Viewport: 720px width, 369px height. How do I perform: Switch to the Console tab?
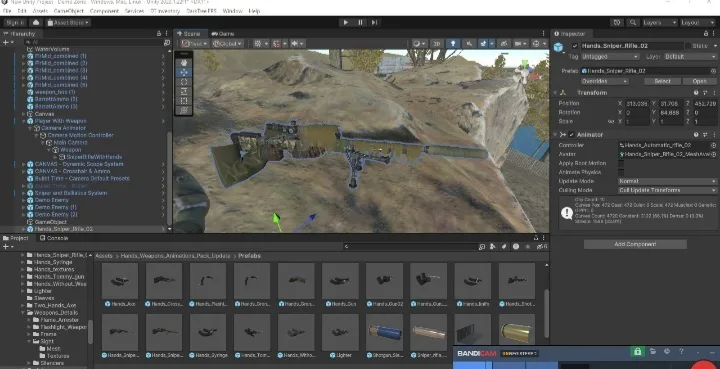click(54, 238)
